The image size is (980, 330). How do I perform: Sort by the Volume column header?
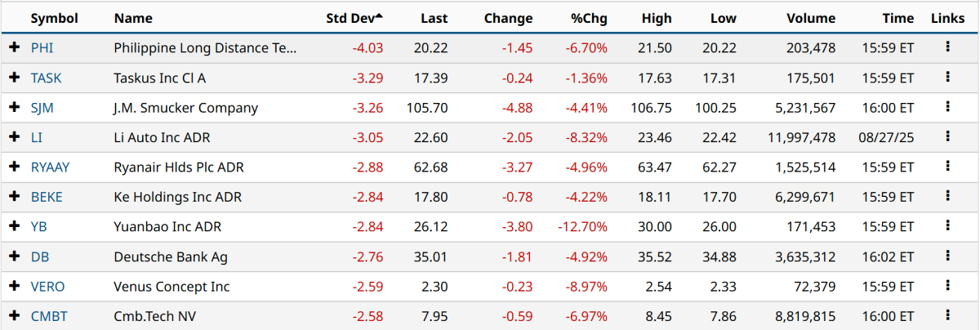[811, 18]
